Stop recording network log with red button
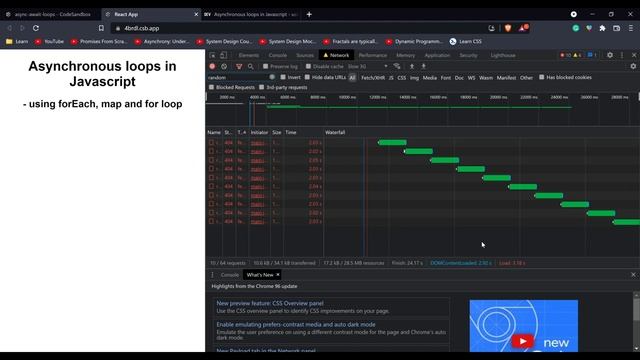This screenshot has width=640, height=360. 212,66
